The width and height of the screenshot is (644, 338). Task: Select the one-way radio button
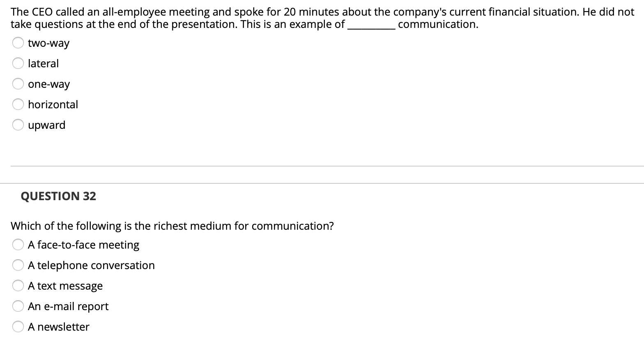[18, 84]
